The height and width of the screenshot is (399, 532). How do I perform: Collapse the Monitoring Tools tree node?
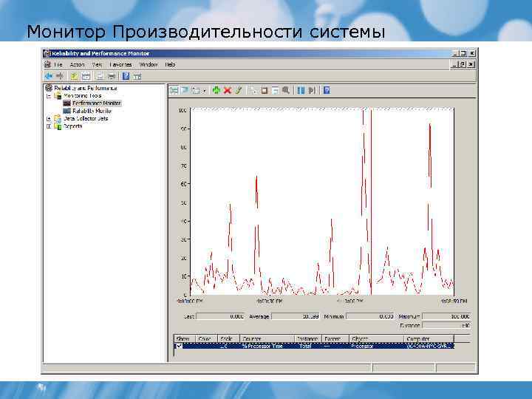pos(49,95)
